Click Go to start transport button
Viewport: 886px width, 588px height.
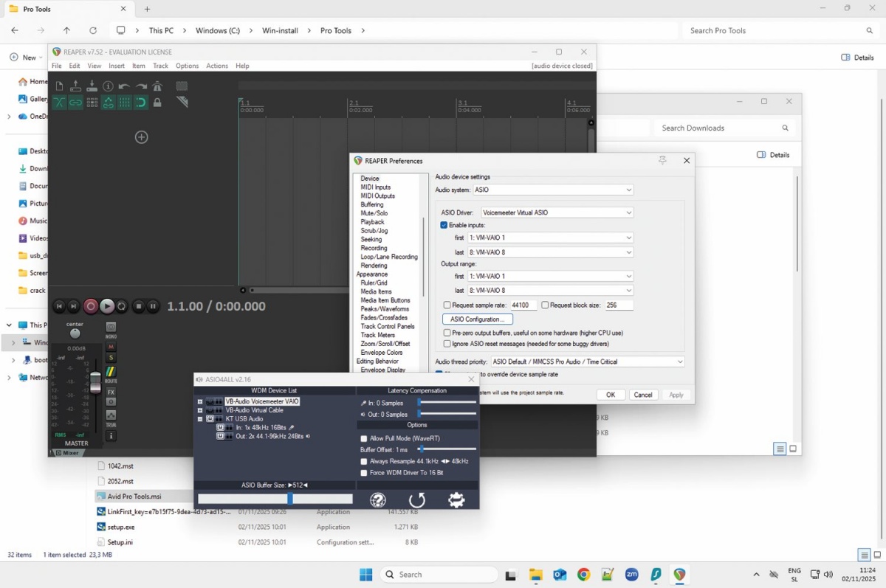(x=60, y=306)
